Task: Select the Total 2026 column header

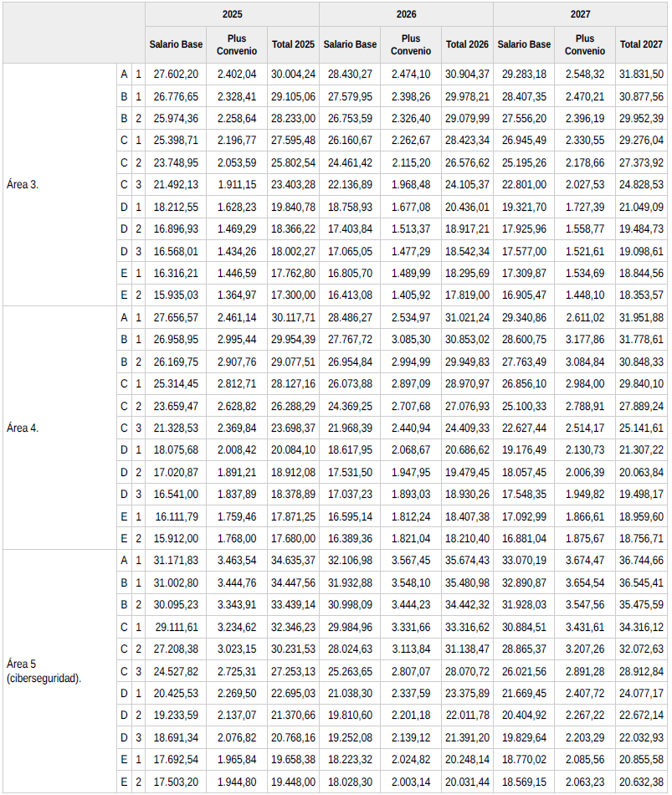Action: click(x=467, y=44)
